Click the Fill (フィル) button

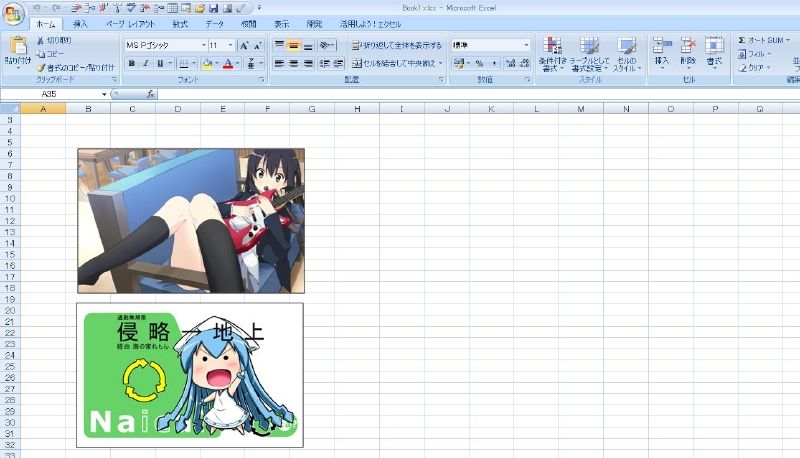click(x=754, y=54)
